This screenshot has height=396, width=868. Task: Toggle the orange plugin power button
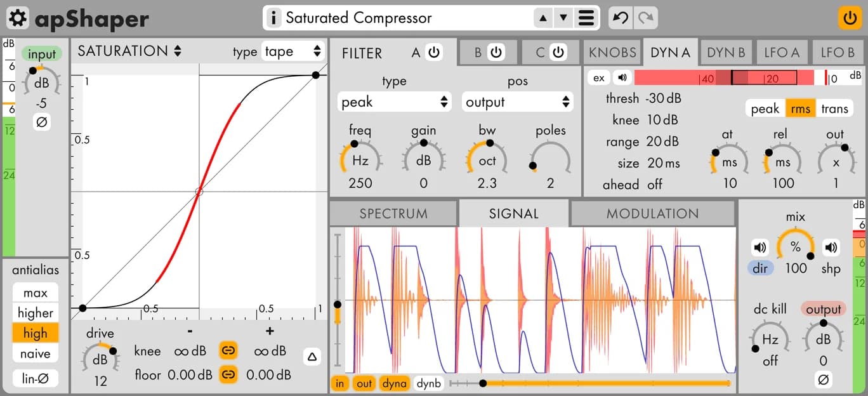pyautogui.click(x=850, y=17)
